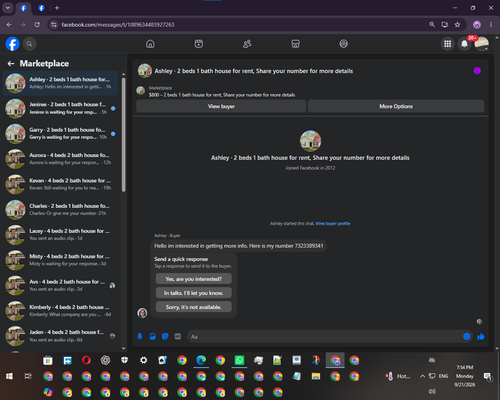The width and height of the screenshot is (500, 400).
Task: Open a new browser tab
Action: [57, 8]
